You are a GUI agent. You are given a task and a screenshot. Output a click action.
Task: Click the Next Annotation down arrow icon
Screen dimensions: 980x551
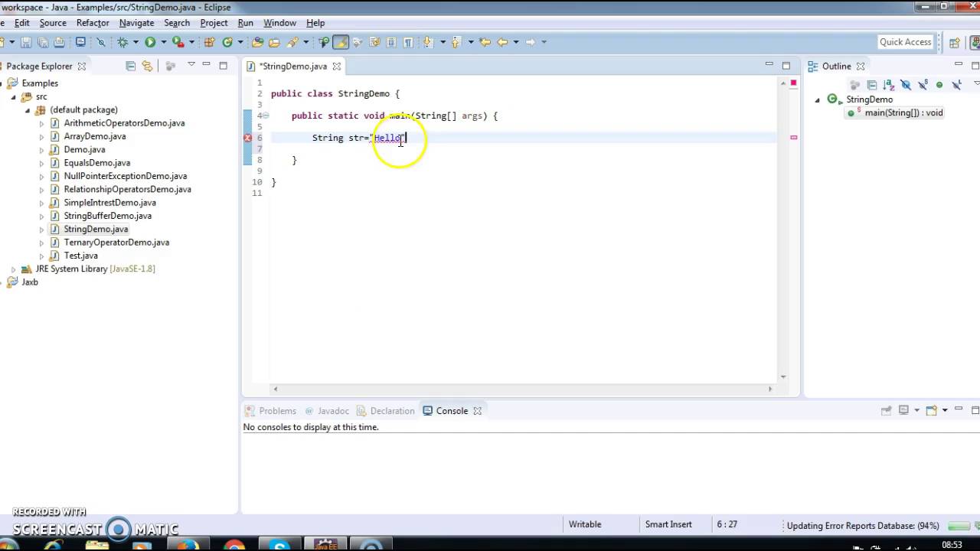pyautogui.click(x=427, y=42)
